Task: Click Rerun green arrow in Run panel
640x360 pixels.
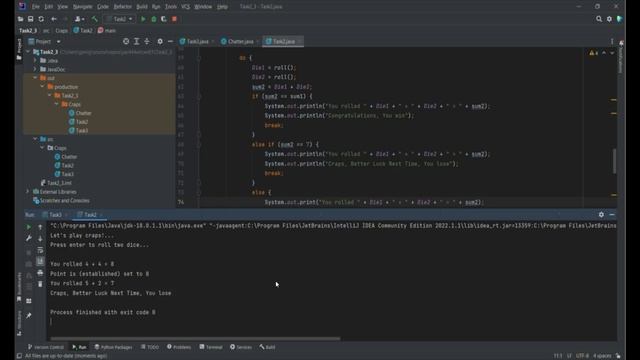Action: tap(29, 227)
